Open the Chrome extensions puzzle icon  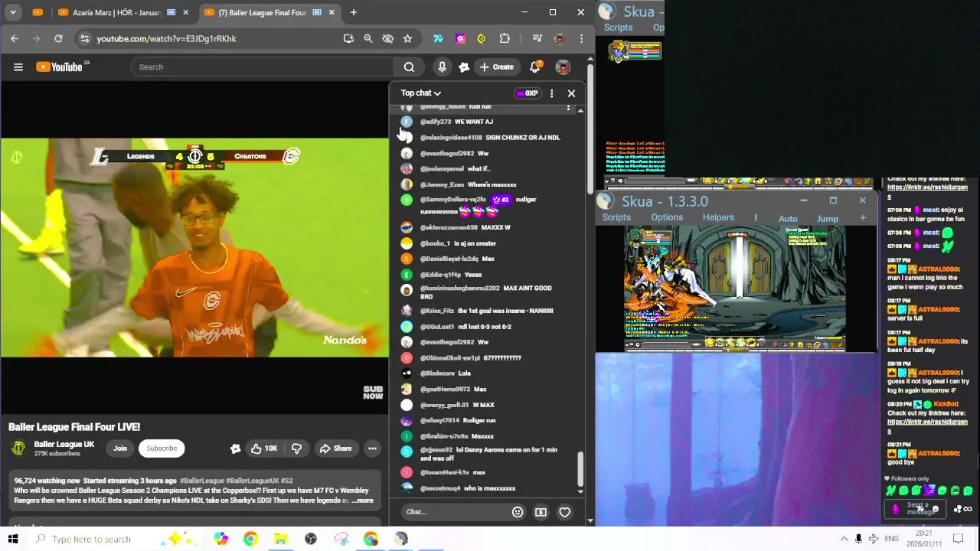[505, 38]
